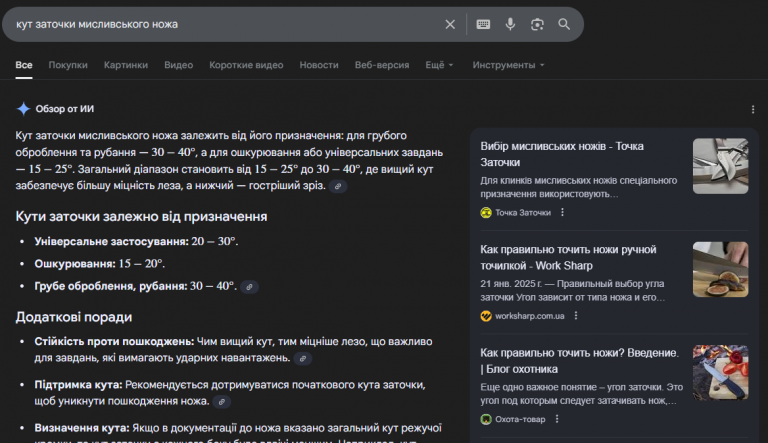Open AI overview three-dot options menu
The width and height of the screenshot is (768, 443).
[753, 109]
